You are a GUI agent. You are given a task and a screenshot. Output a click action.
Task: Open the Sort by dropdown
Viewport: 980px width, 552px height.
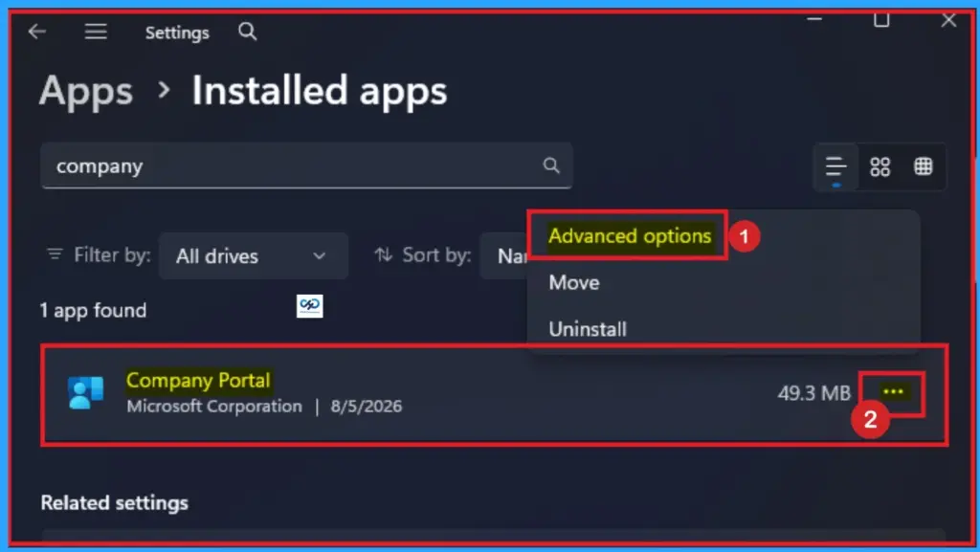point(504,256)
